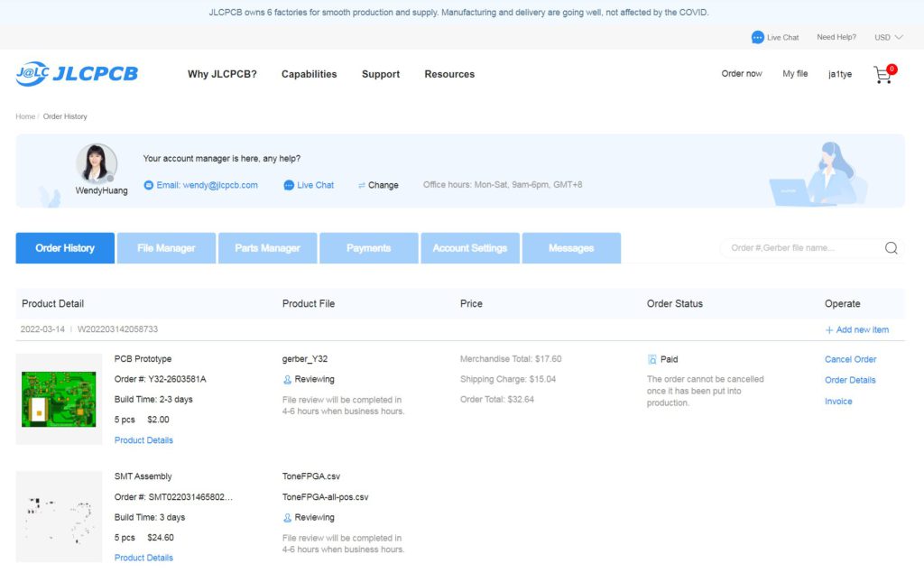Email wendy@jlcpcb.com link
Viewport: 924px width, 573px height.
tap(207, 185)
